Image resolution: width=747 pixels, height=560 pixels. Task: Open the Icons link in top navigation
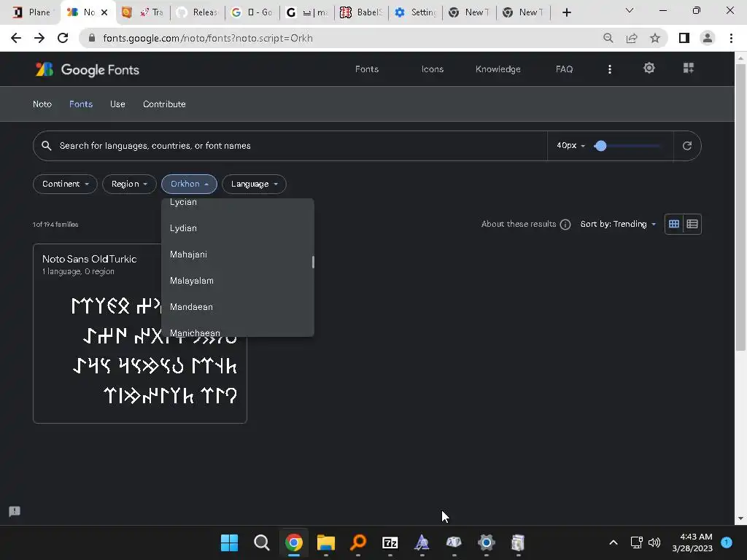tap(432, 69)
